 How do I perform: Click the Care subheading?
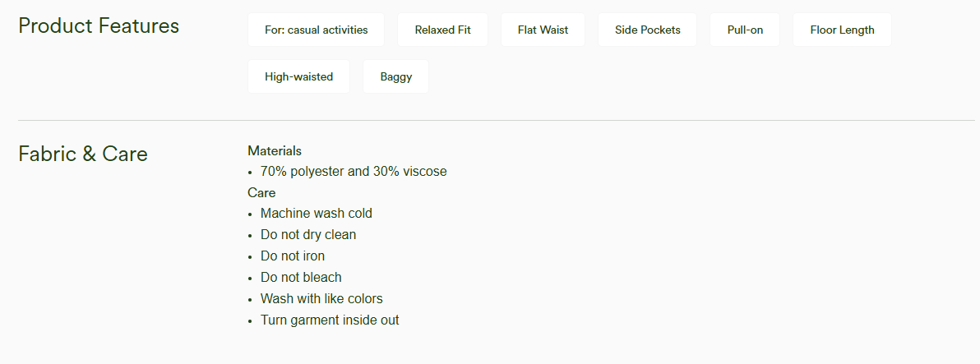tap(261, 192)
